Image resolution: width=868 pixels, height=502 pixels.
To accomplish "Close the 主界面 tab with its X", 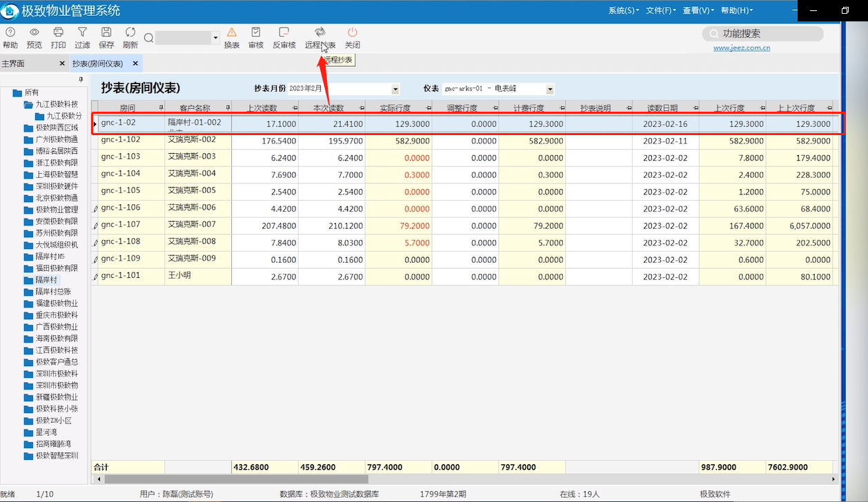I will tap(62, 63).
